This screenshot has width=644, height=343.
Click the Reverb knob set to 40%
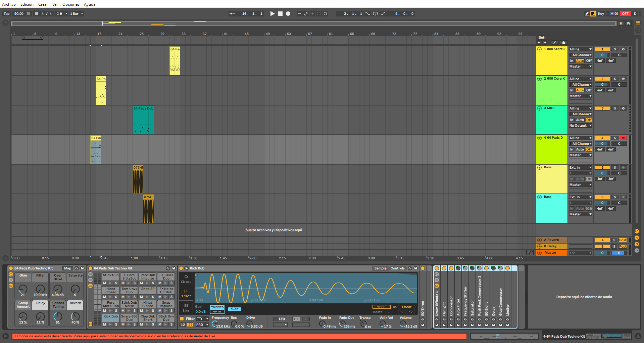pyautogui.click(x=75, y=318)
